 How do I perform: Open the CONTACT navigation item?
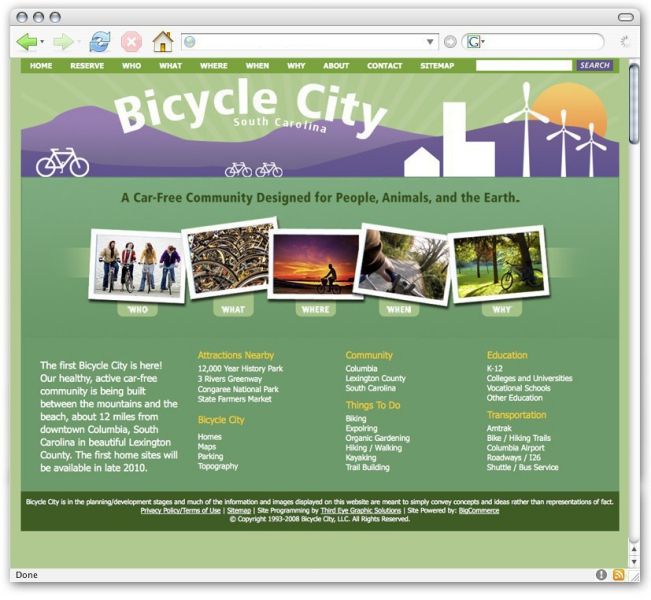[x=384, y=66]
